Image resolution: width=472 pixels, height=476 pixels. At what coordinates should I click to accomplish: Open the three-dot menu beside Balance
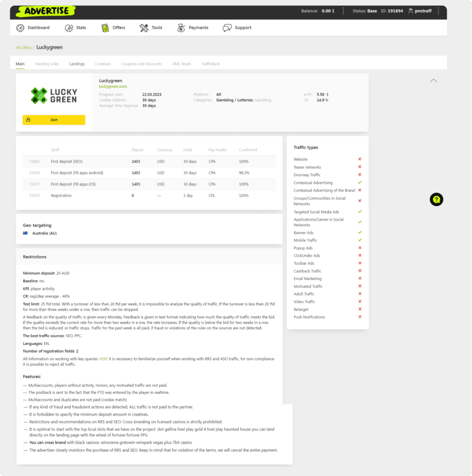click(x=343, y=11)
